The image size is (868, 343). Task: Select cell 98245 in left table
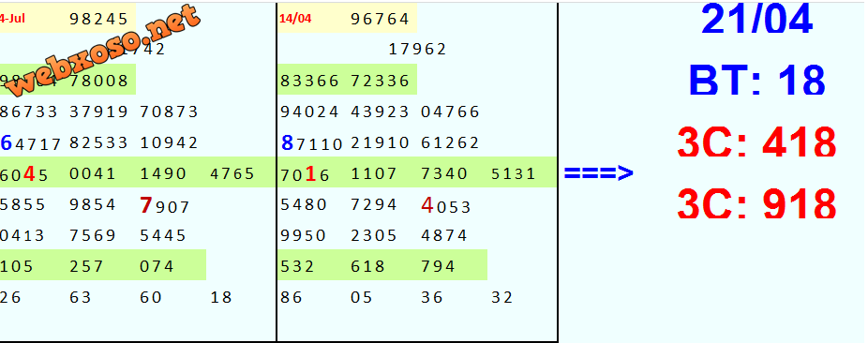(99, 20)
